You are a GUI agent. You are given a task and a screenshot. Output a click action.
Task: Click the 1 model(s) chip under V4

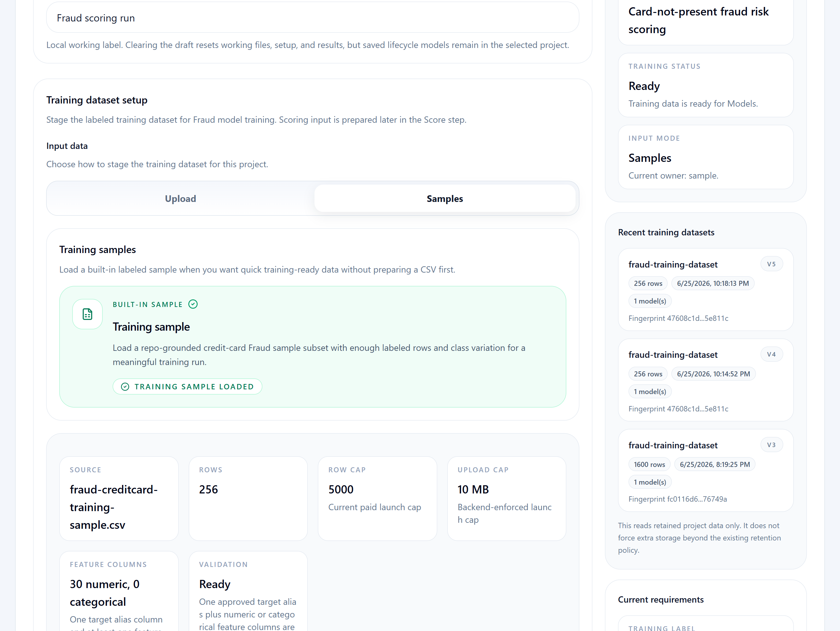click(650, 391)
